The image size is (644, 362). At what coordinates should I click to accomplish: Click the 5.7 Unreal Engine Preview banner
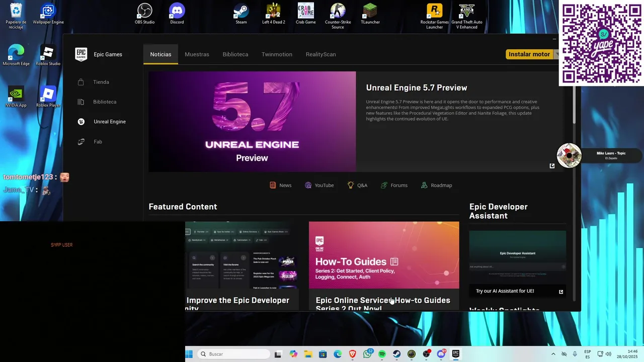point(252,122)
